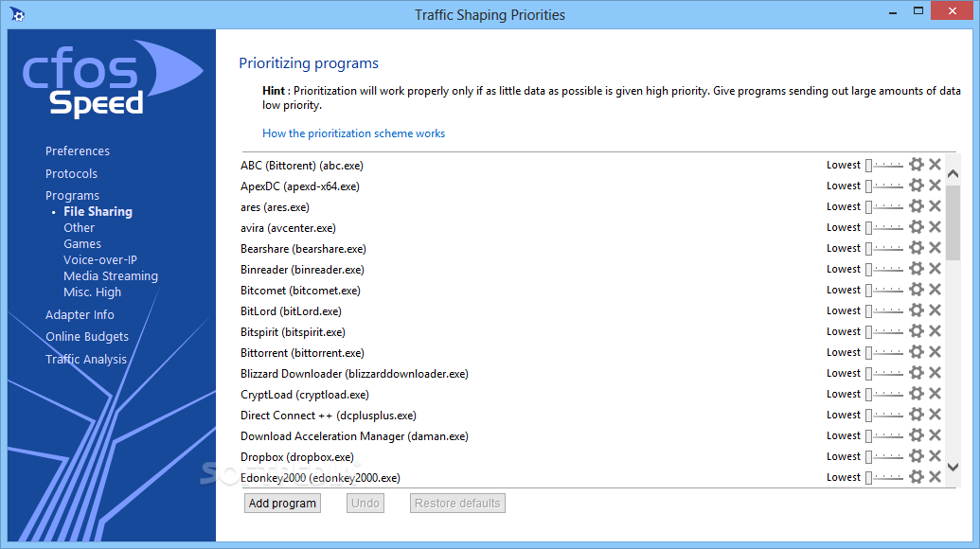Viewport: 980px width, 549px height.
Task: Click scrollbar down arrow in program list
Action: 953,467
